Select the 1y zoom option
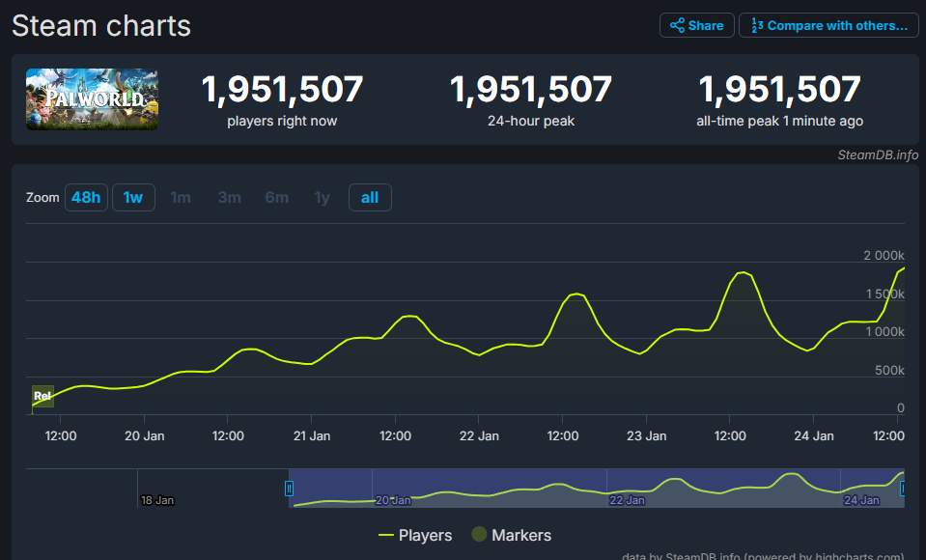This screenshot has width=926, height=560. tap(322, 197)
